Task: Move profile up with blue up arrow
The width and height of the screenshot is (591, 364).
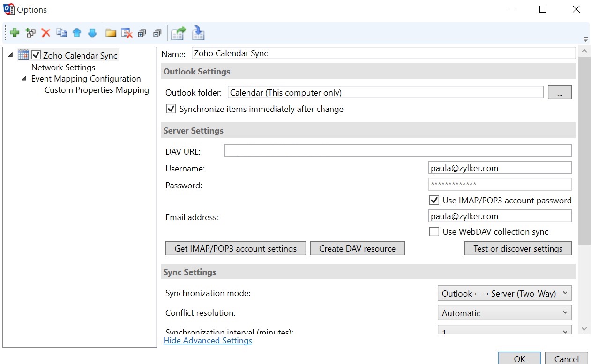Action: click(77, 33)
